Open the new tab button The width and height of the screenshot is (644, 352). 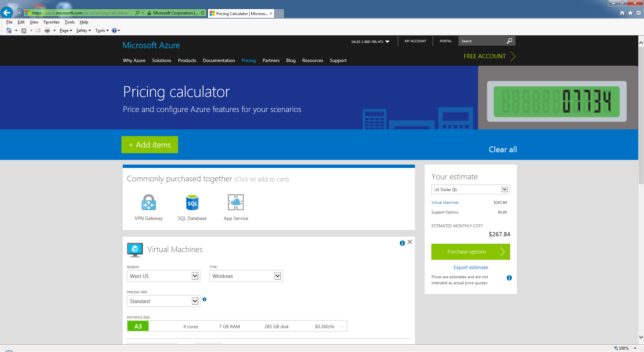tap(280, 13)
